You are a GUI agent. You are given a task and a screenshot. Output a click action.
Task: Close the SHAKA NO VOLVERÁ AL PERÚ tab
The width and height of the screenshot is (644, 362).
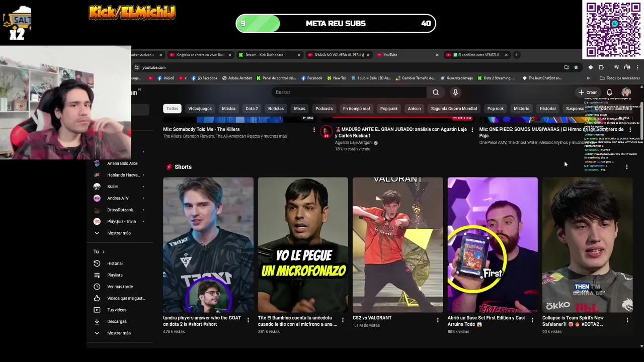[368, 55]
